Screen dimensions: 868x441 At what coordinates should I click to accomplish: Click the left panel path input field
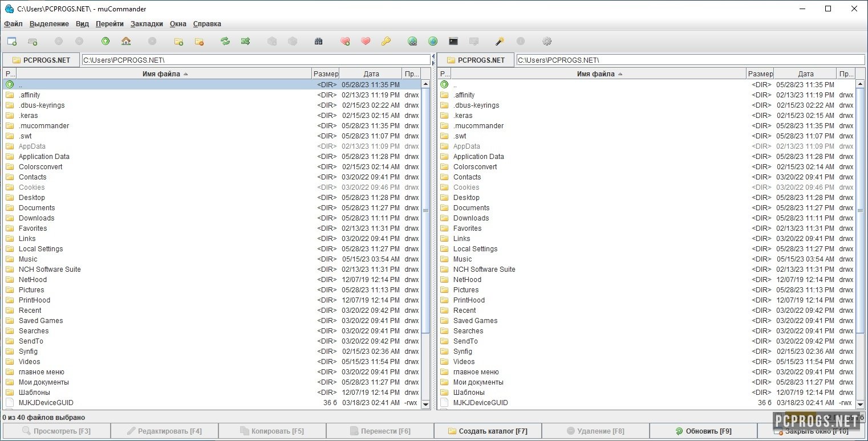pyautogui.click(x=256, y=60)
